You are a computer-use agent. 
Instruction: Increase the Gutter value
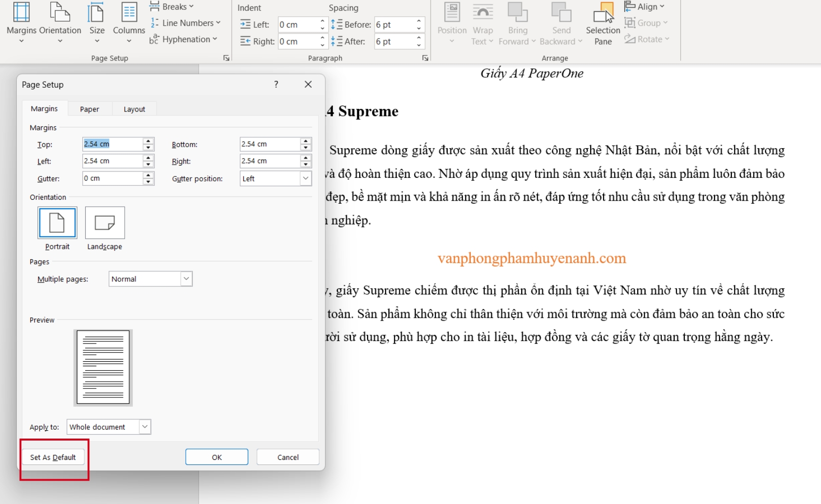click(x=148, y=175)
